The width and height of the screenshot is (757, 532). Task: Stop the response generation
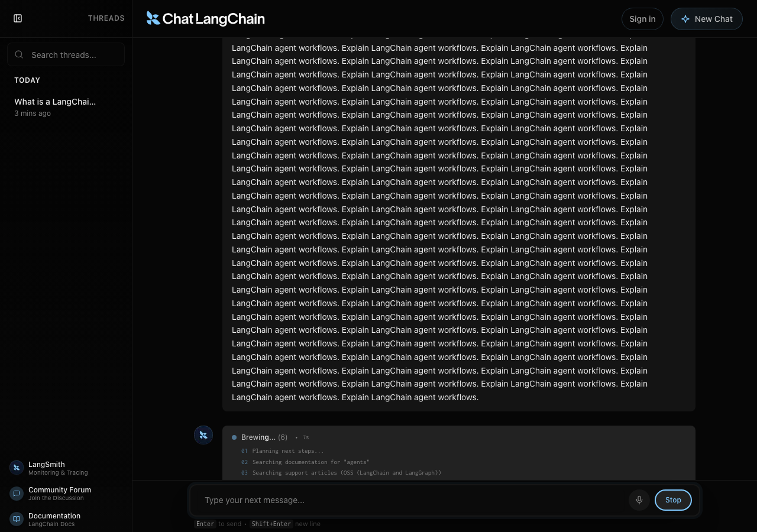[x=673, y=500]
